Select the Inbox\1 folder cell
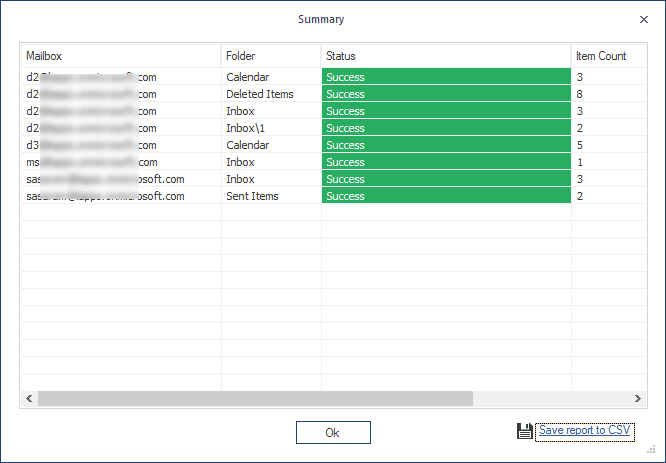 (271, 128)
